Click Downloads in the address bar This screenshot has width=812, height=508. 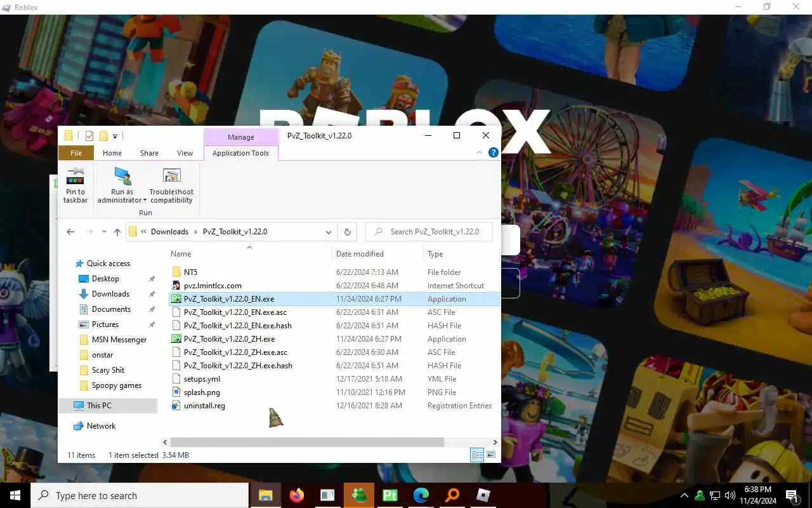click(x=169, y=232)
